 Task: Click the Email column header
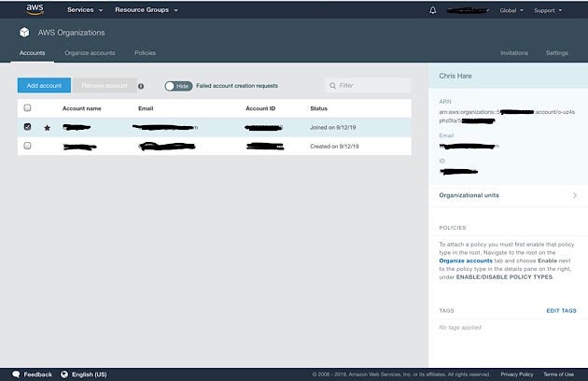(146, 108)
